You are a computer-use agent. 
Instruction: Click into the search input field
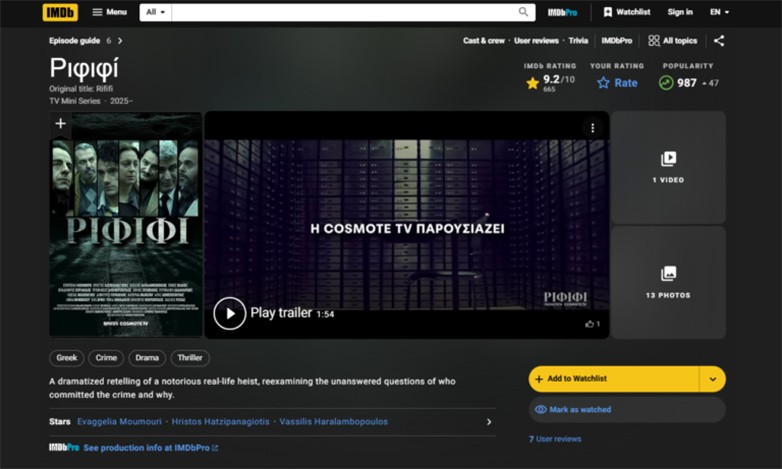[343, 12]
